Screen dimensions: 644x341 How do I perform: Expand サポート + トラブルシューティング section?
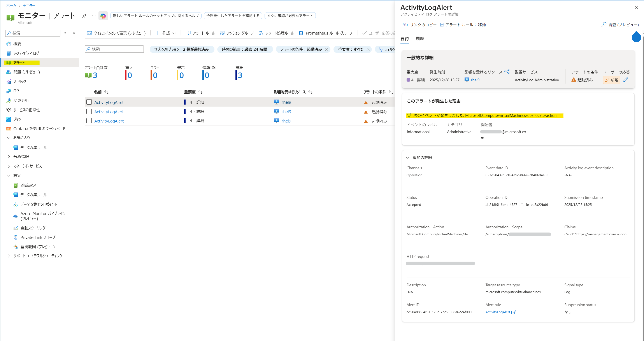tap(9, 256)
